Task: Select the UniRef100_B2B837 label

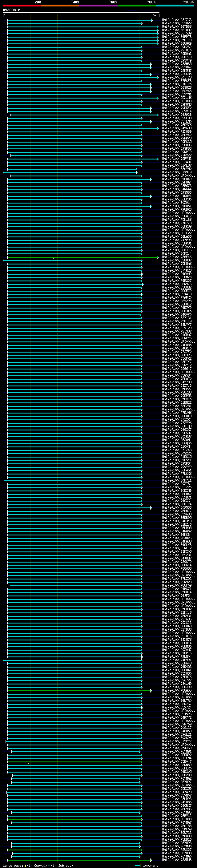Action: pyautogui.click(x=177, y=260)
